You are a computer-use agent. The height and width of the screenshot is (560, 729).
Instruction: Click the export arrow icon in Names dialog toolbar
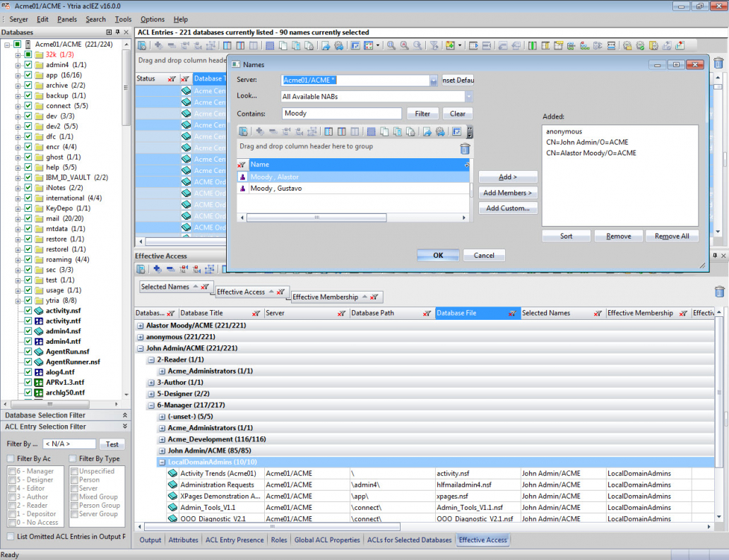427,132
